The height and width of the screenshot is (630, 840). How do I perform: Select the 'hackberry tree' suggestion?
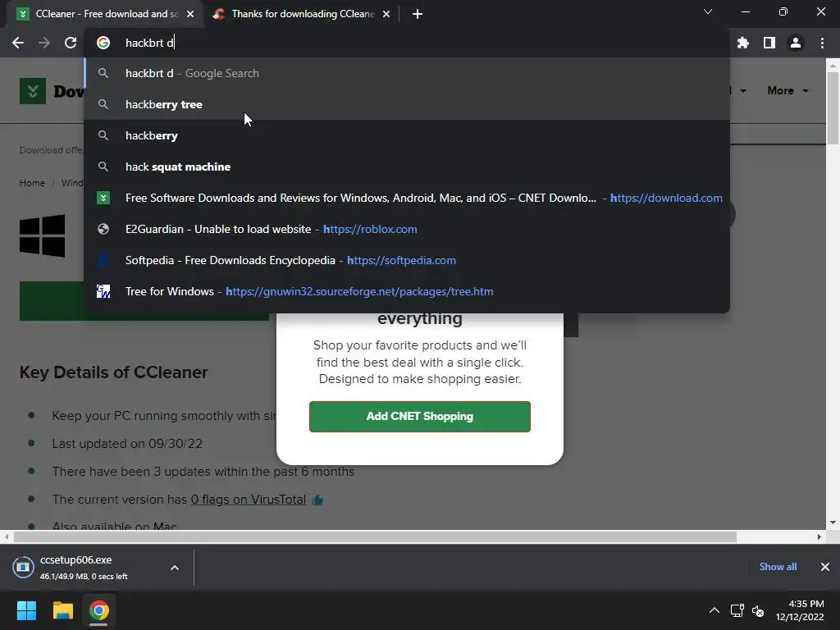(x=407, y=104)
